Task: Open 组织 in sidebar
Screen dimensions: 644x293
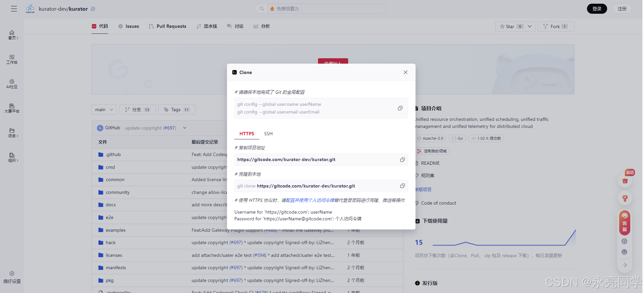Action: pos(12,157)
